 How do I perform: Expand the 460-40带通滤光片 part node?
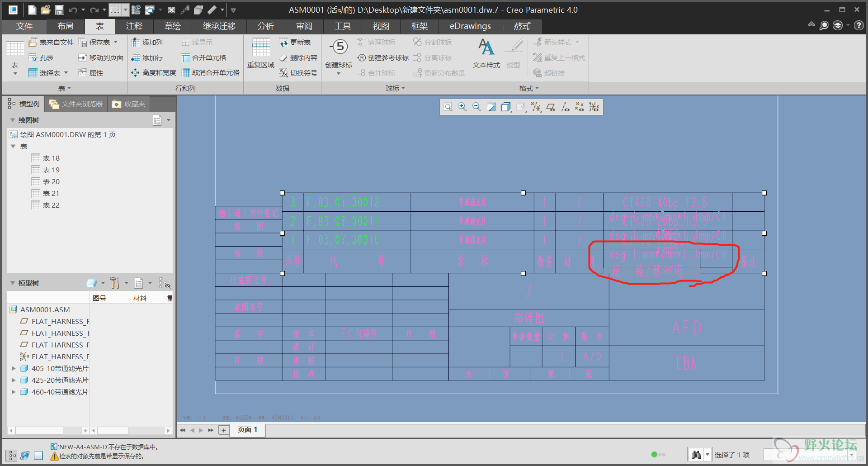pyautogui.click(x=14, y=392)
